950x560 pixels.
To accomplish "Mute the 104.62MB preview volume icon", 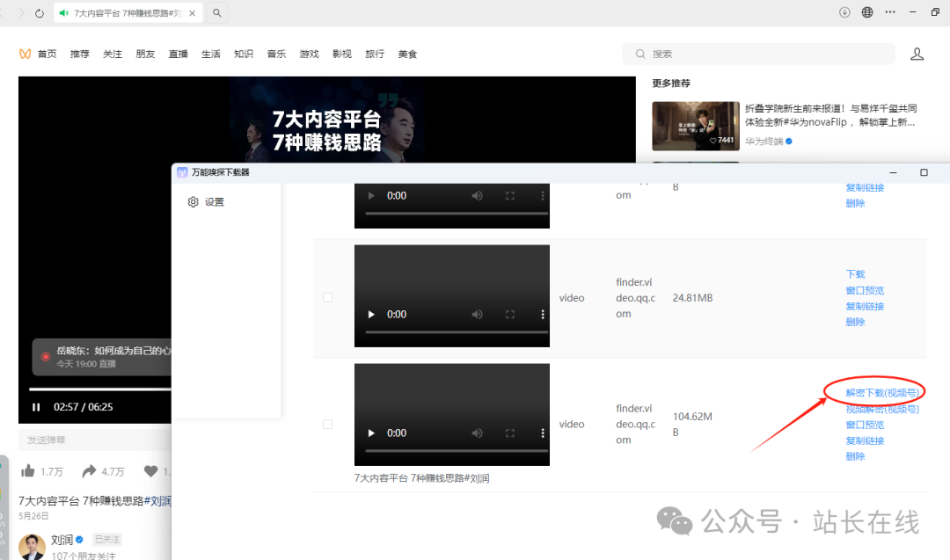I will tap(478, 433).
